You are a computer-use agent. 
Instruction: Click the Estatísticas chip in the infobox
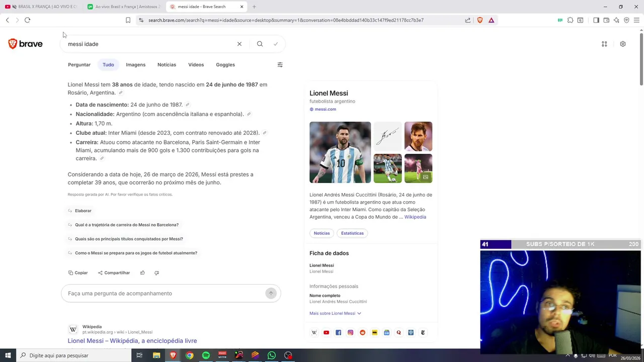click(352, 233)
